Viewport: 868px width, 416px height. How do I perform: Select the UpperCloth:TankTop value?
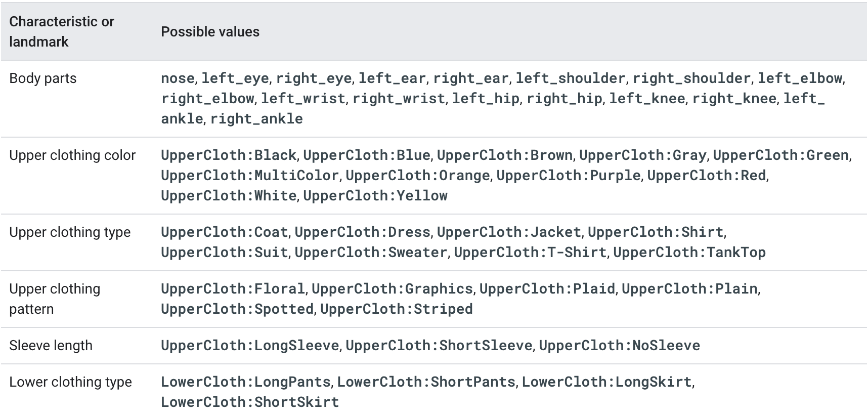[x=689, y=253]
